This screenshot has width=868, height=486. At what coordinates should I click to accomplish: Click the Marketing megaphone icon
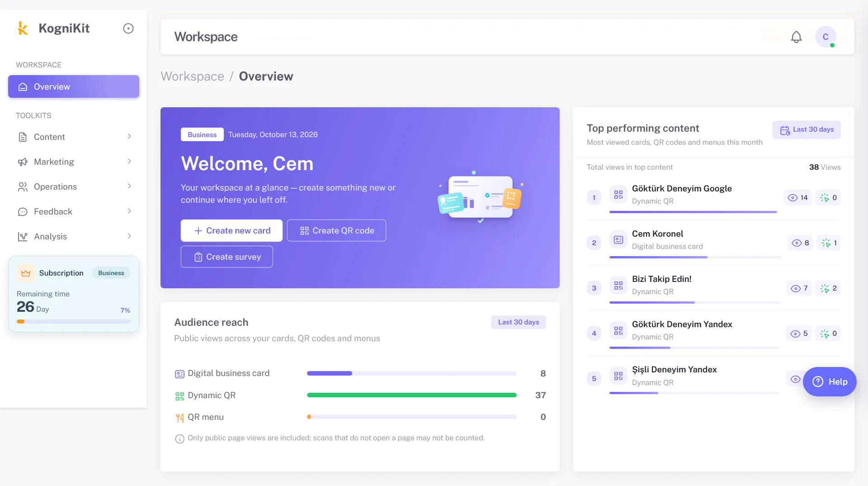[x=23, y=162]
